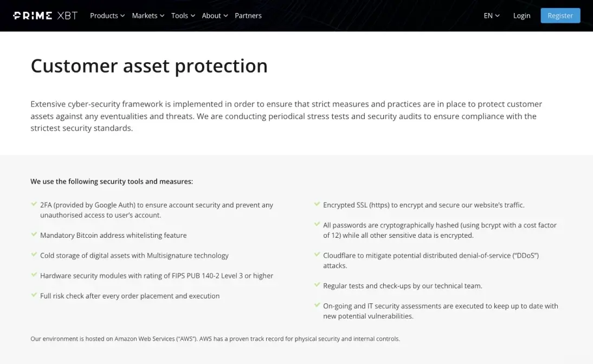This screenshot has width=593, height=364.
Task: Open the Products dropdown
Action: (x=107, y=16)
